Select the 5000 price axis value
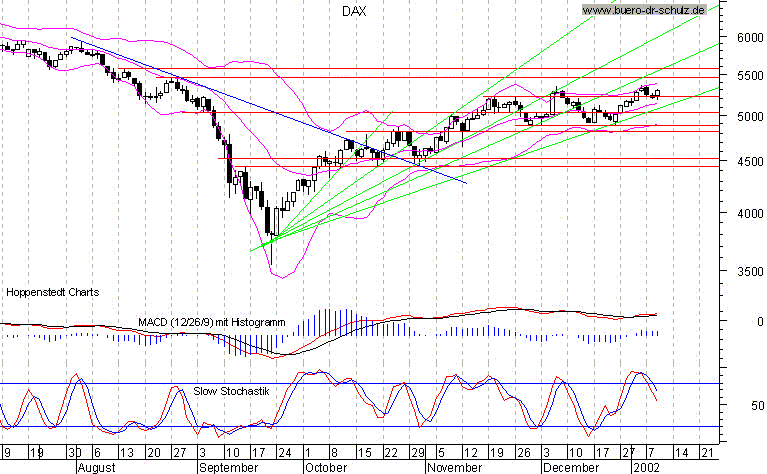Screen dimensions: 767x474 coord(750,117)
